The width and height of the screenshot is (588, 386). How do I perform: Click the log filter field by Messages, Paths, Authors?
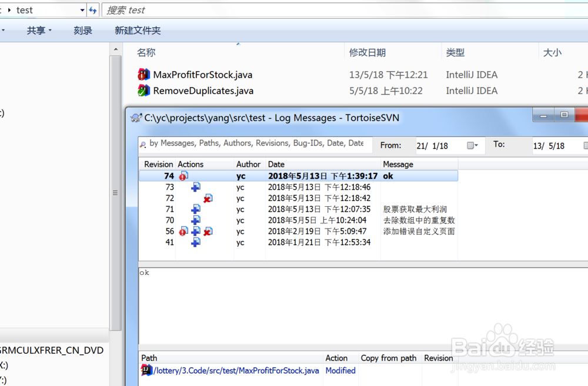point(256,143)
